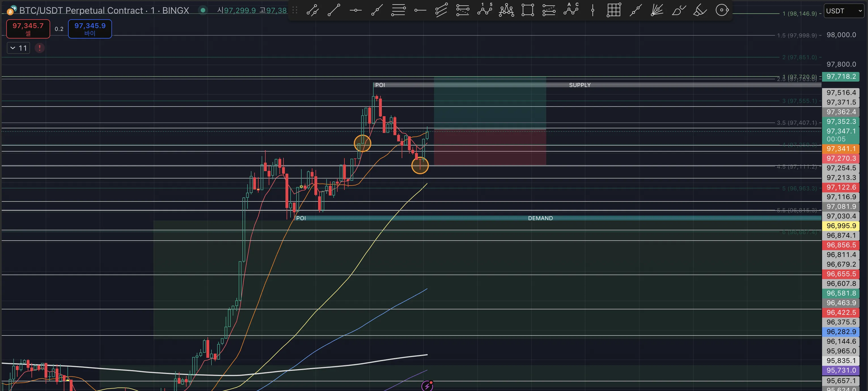The width and height of the screenshot is (868, 391).
Task: Select the Fib extension tool with upward dotted diagonal
Action: point(549,10)
